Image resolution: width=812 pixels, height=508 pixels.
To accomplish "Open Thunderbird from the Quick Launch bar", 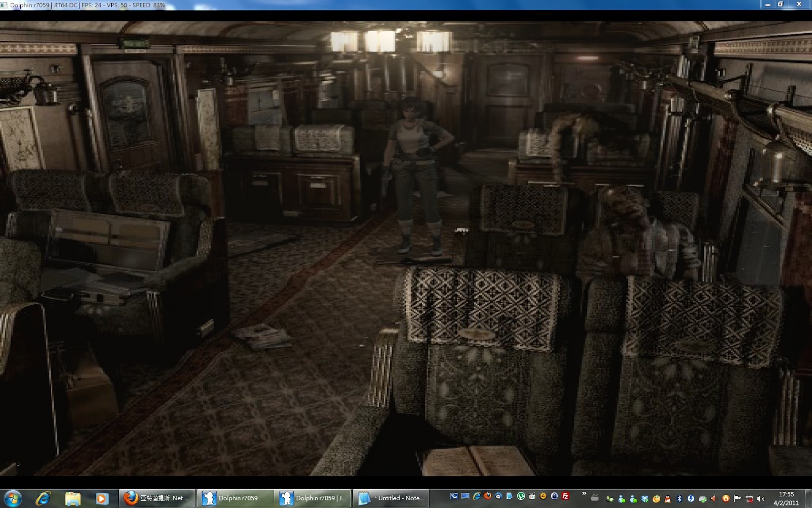I will 499,496.
